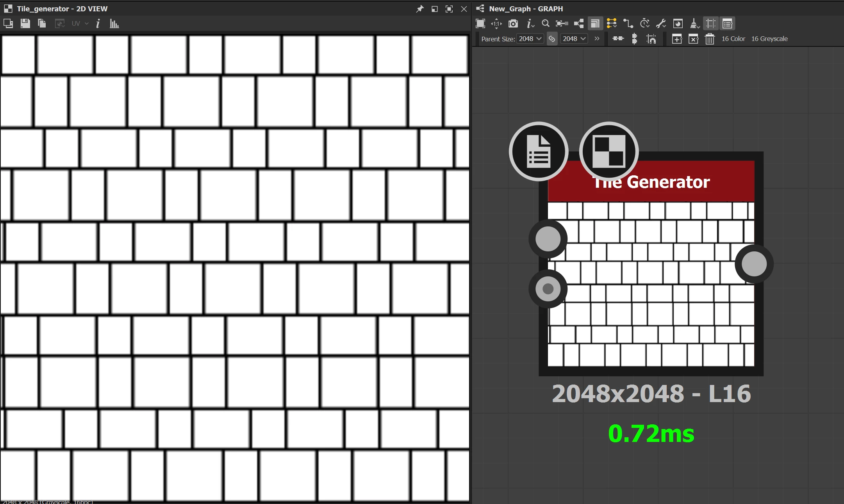
Task: Fit graph to view with frame icon
Action: [480, 23]
